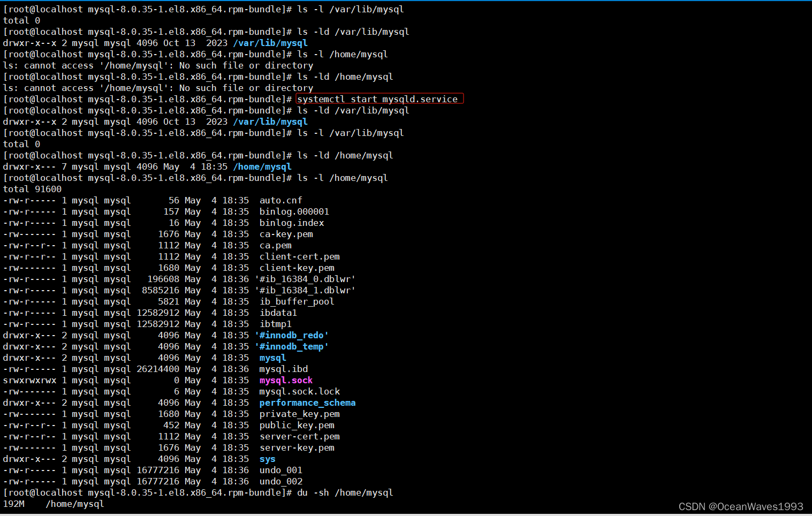The height and width of the screenshot is (516, 812).
Task: Click the public_key.pem file name
Action: point(297,425)
